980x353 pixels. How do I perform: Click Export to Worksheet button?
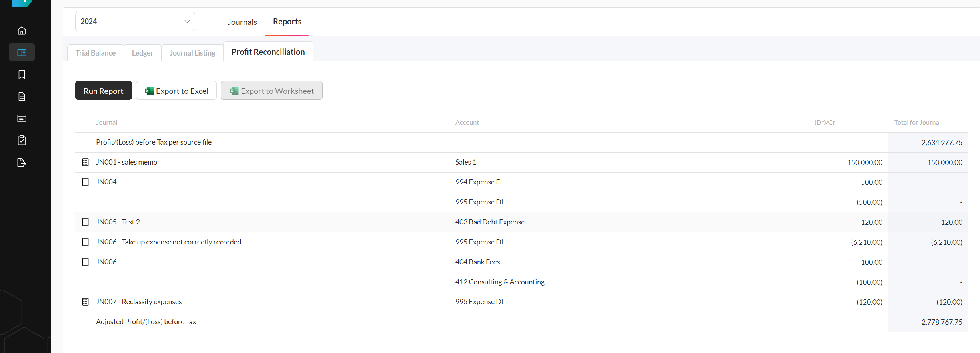click(271, 91)
